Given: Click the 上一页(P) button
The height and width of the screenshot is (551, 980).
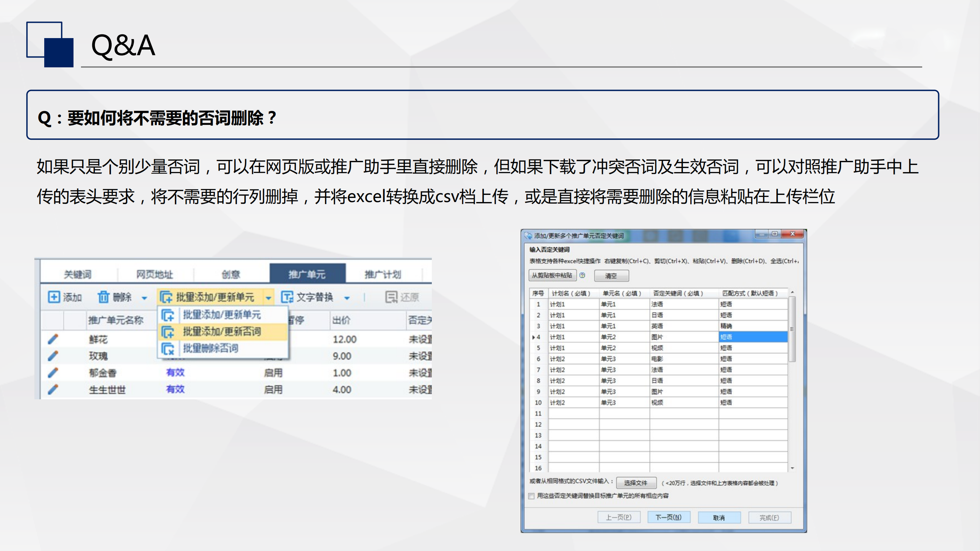Looking at the screenshot, I should click(x=619, y=517).
